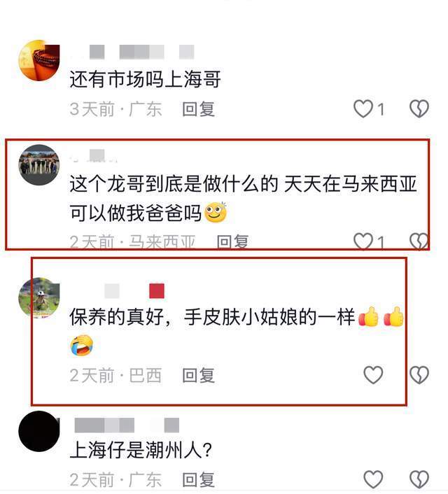The image size is (448, 494).
Task: Dislike the '还有市场吗上海哥' comment
Action: point(419,109)
